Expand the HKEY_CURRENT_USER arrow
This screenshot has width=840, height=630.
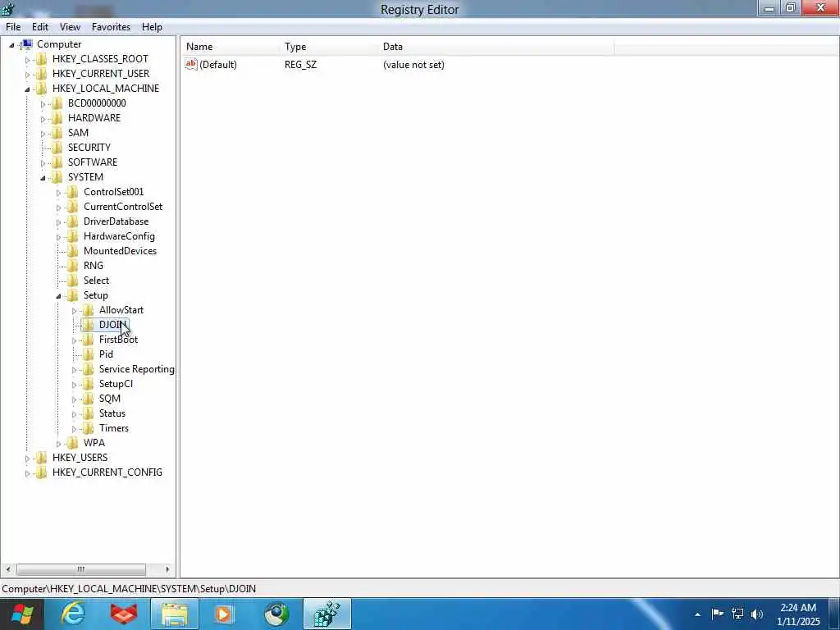click(27, 75)
